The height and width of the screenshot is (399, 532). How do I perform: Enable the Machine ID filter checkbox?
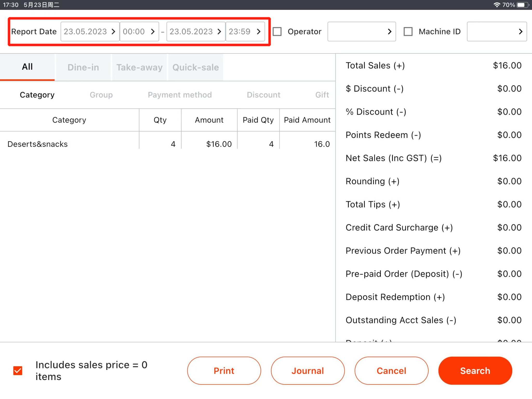pyautogui.click(x=408, y=31)
